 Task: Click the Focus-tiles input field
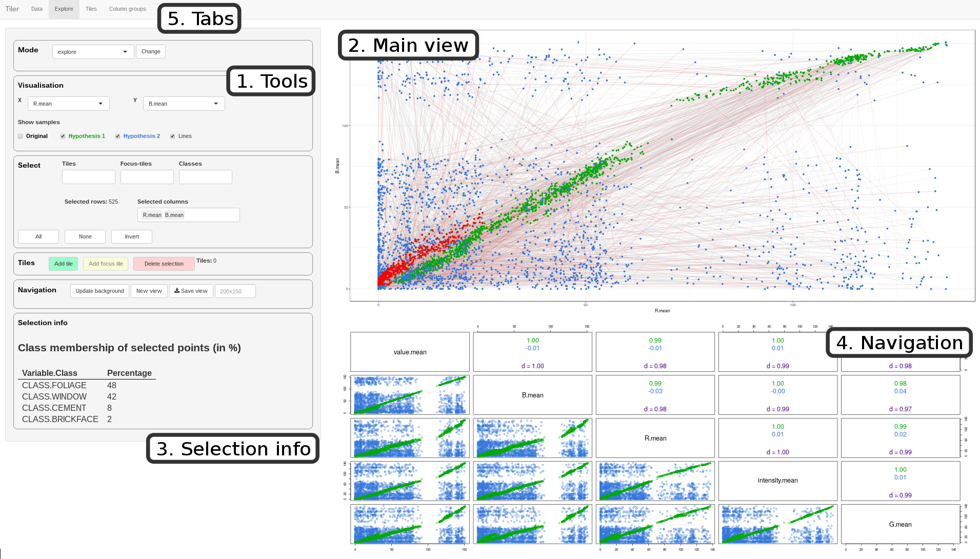click(x=147, y=177)
